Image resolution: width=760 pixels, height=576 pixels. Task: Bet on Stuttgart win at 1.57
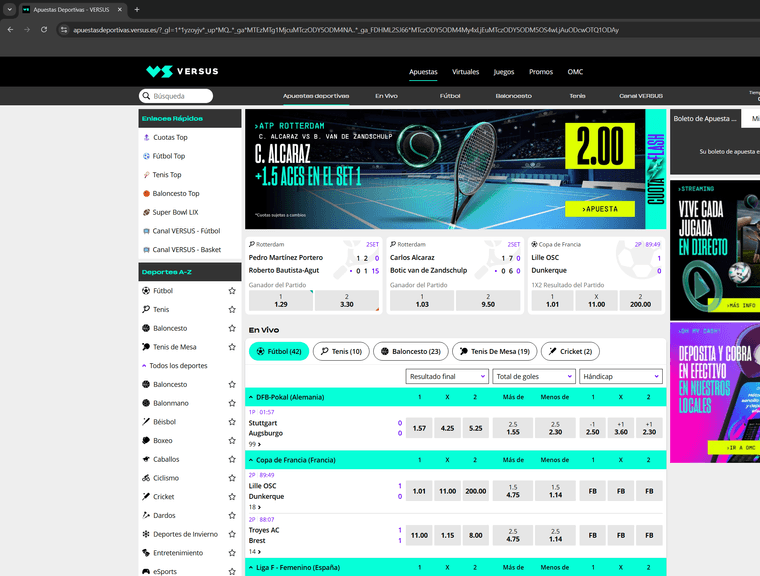click(419, 428)
